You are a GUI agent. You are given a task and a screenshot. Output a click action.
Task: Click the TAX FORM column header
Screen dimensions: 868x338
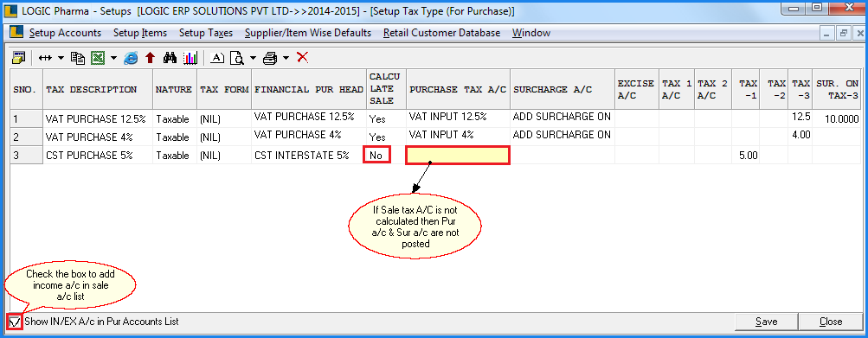coord(224,89)
